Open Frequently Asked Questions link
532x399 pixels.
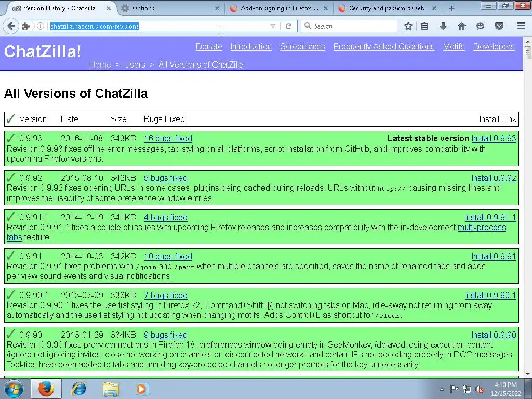coord(384,46)
